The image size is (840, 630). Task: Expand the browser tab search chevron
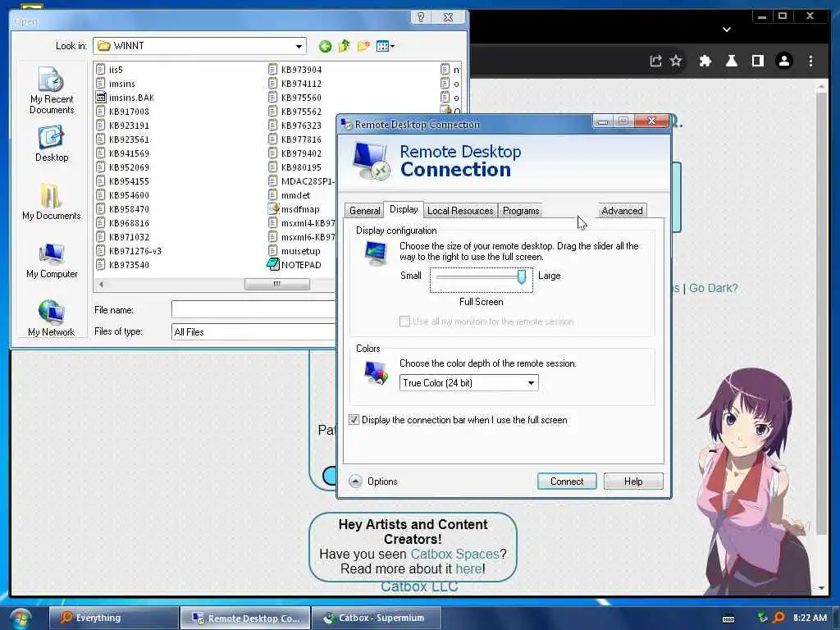tap(727, 29)
